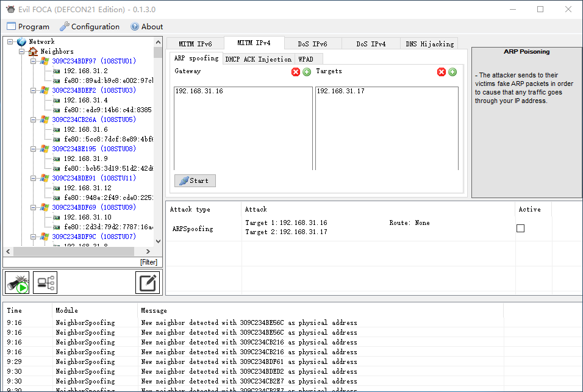Open the DHCP ACK Injection subtab

[259, 59]
